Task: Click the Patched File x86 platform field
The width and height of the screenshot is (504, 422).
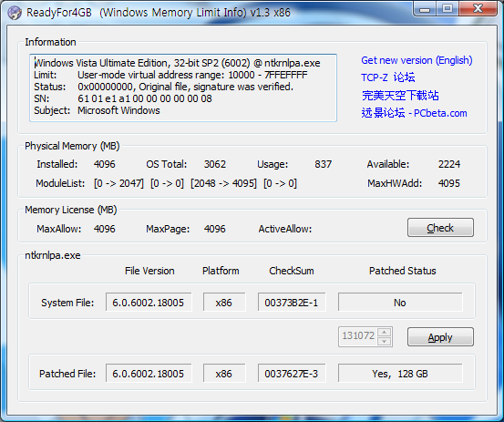Action: 224,373
